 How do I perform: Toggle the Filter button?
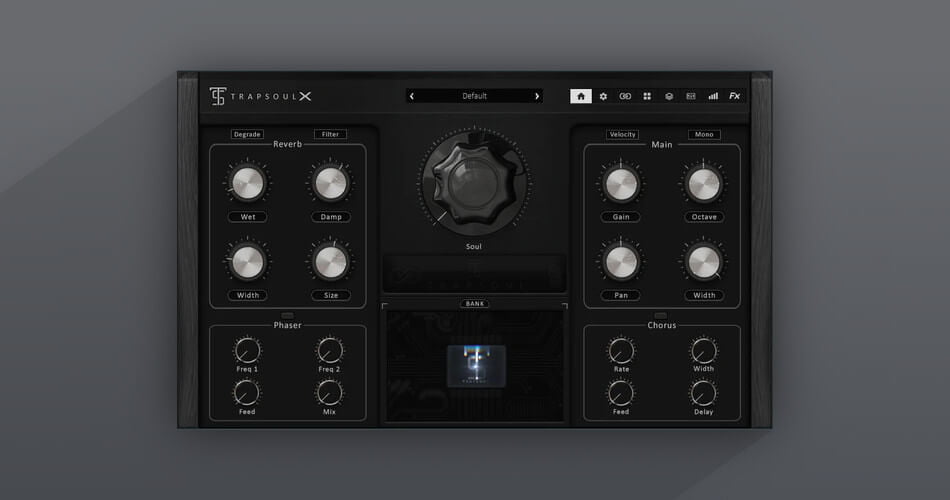pos(330,134)
